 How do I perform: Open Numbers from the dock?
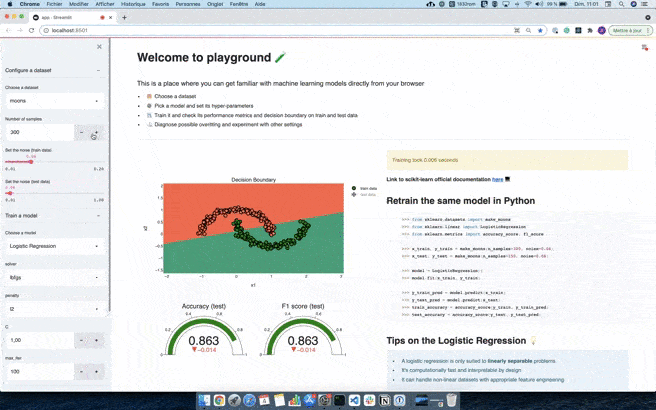pyautogui.click(x=294, y=400)
